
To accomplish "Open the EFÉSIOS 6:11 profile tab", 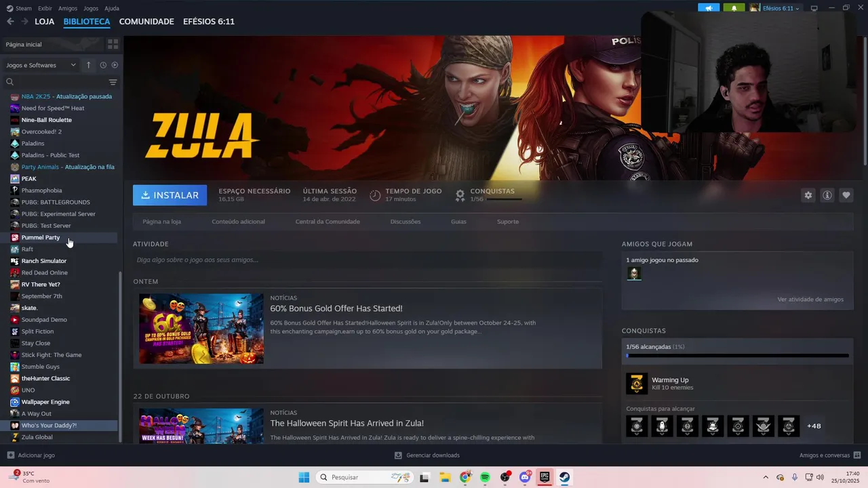I will tap(209, 22).
